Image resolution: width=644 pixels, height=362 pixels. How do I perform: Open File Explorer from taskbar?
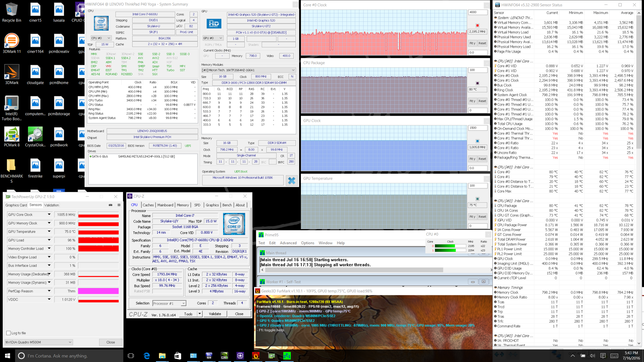click(162, 356)
